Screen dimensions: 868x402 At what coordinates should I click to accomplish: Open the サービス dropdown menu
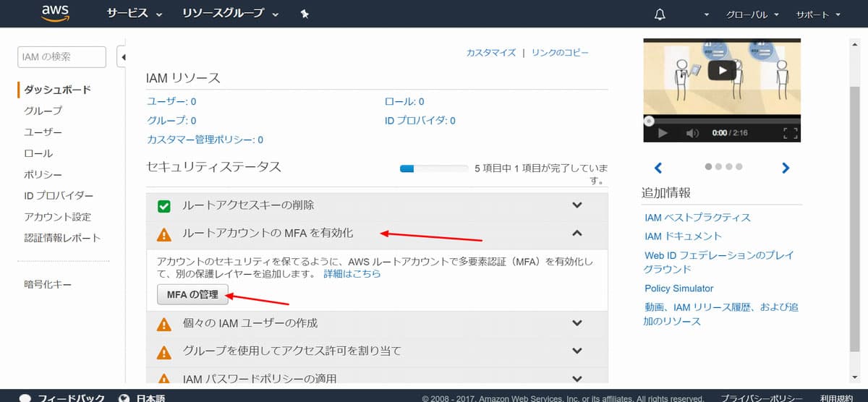click(x=135, y=14)
